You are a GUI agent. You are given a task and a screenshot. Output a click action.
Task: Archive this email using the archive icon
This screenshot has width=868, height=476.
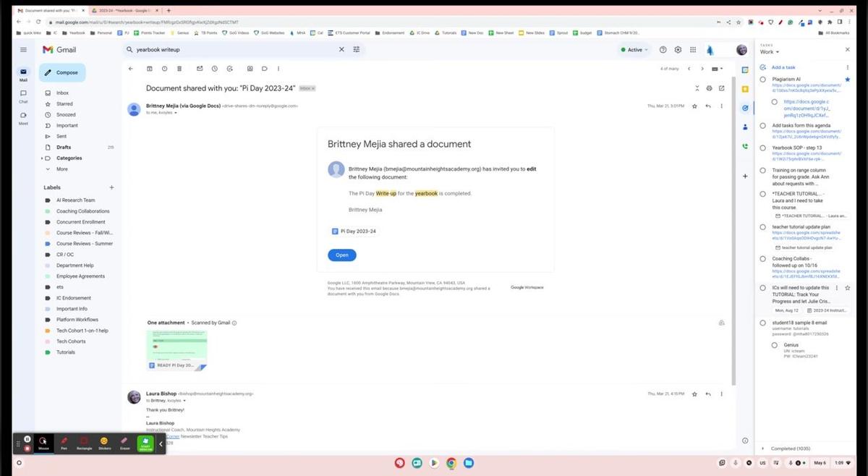click(150, 69)
